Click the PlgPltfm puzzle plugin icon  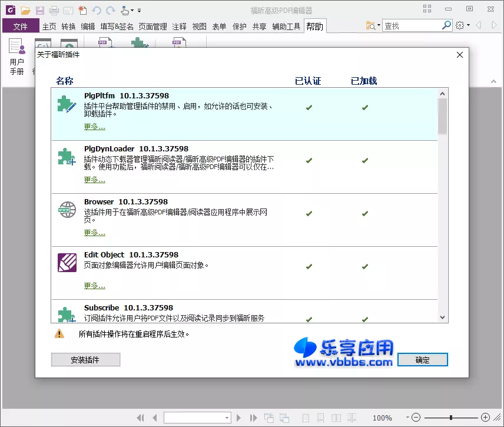coord(67,104)
